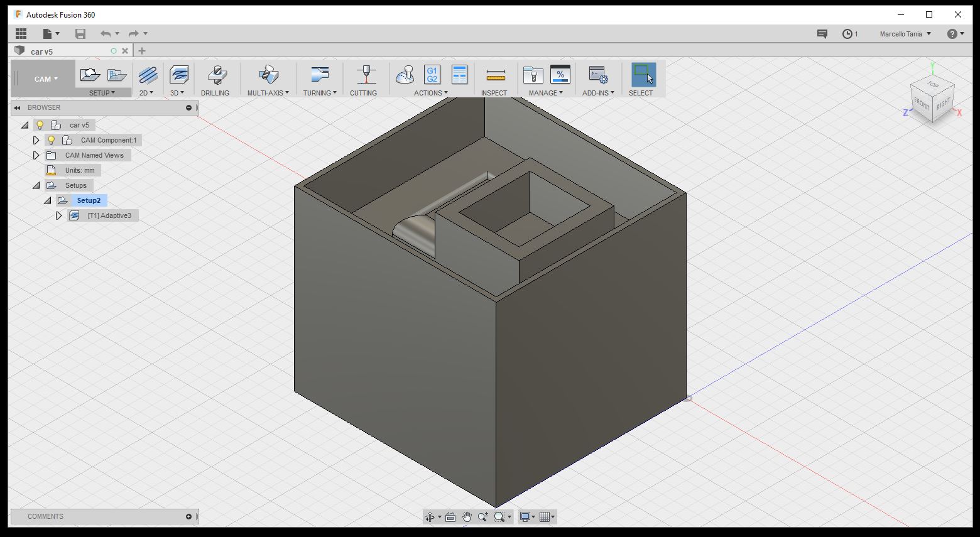980x537 pixels.
Task: Save the document with the floppy icon
Action: tap(80, 34)
